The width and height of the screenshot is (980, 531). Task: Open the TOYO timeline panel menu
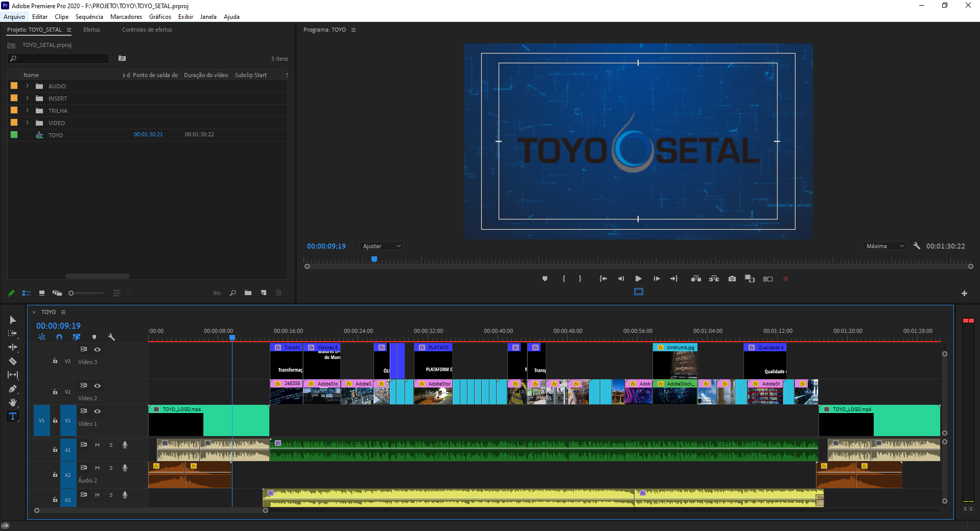pyautogui.click(x=63, y=312)
